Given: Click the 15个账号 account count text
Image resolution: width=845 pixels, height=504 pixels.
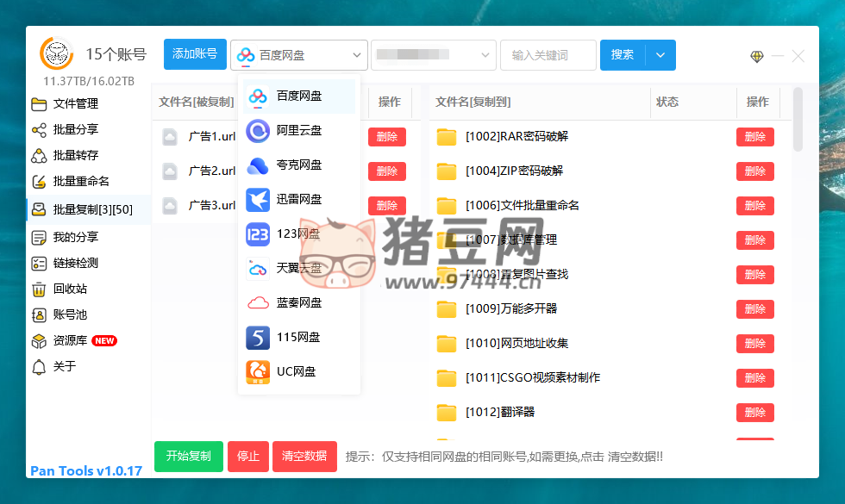Looking at the screenshot, I should (116, 54).
